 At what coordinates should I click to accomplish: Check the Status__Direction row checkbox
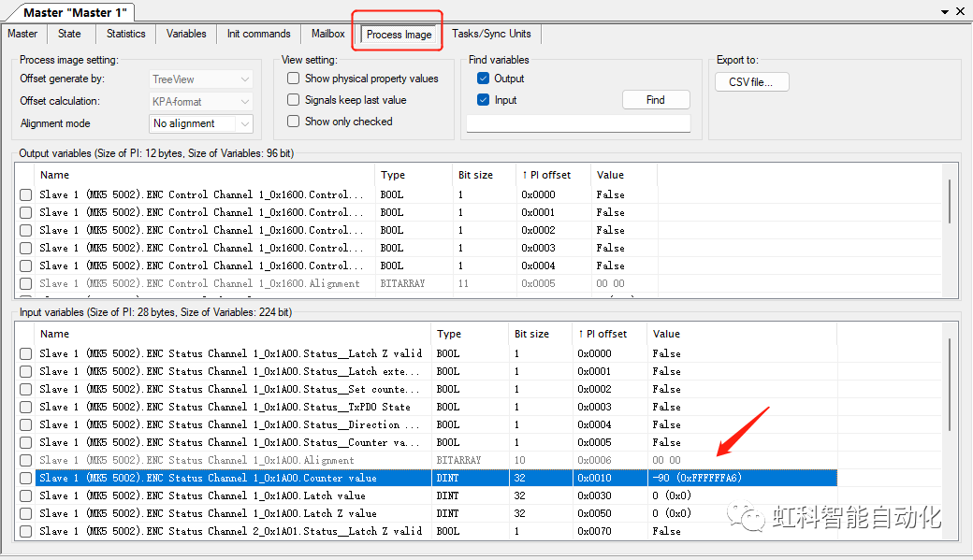(x=25, y=424)
